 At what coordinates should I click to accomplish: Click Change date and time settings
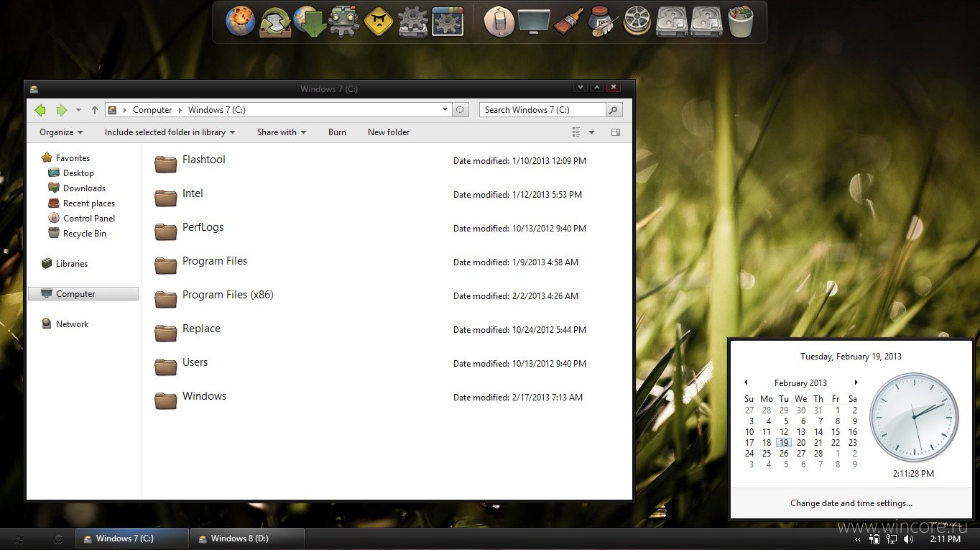pyautogui.click(x=851, y=503)
